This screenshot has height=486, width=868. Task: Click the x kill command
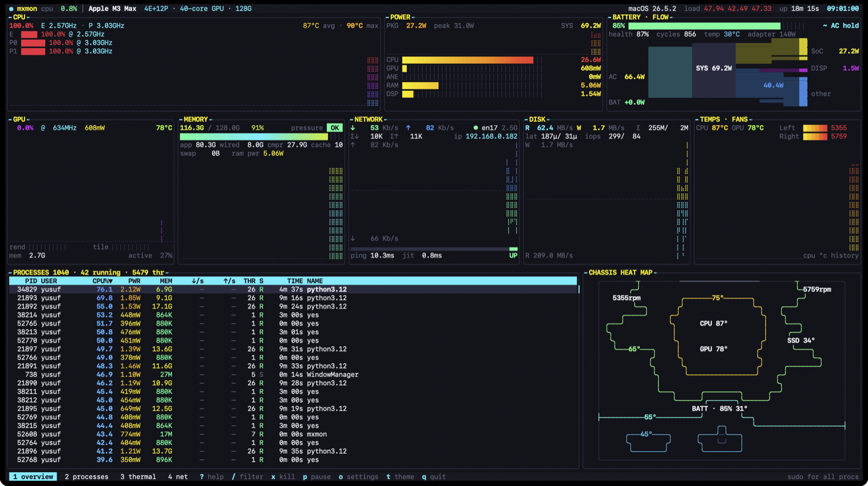[x=283, y=477]
